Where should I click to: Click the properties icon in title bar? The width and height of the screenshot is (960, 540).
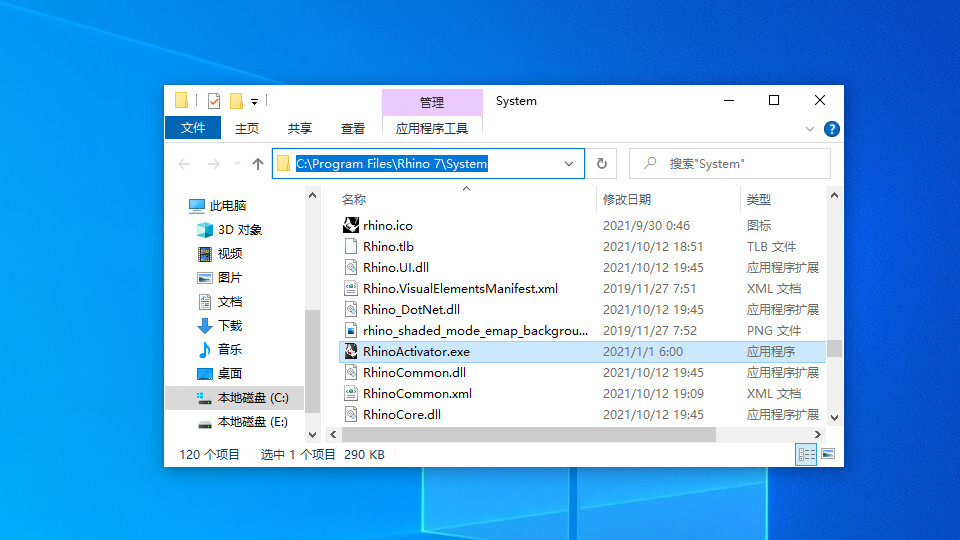[213, 101]
